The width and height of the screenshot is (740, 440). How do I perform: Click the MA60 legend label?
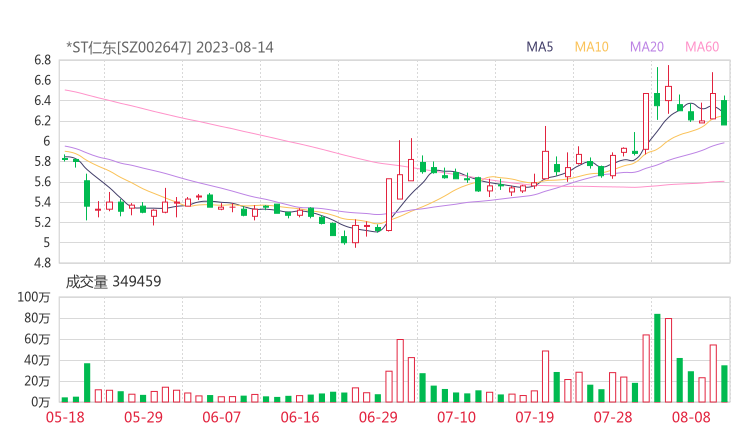702,47
